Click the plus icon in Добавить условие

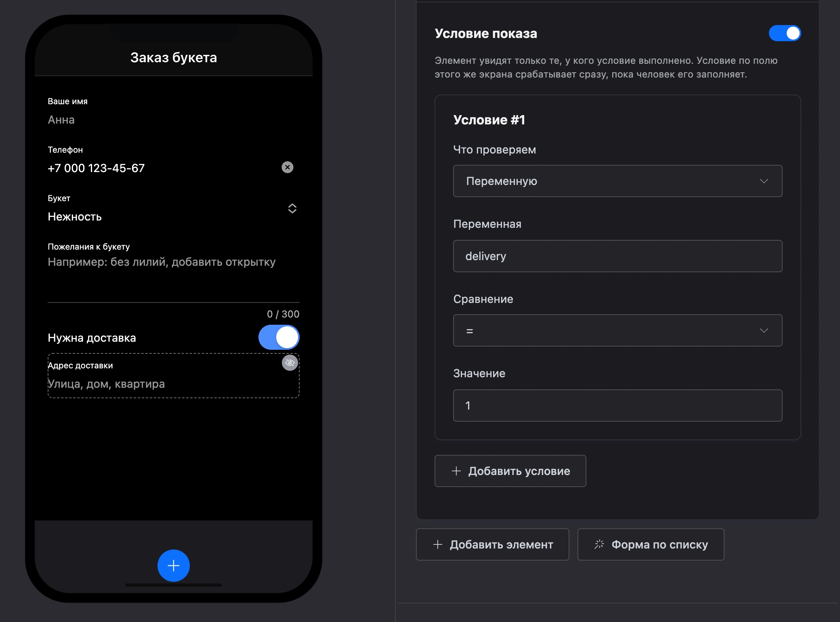[x=456, y=471]
